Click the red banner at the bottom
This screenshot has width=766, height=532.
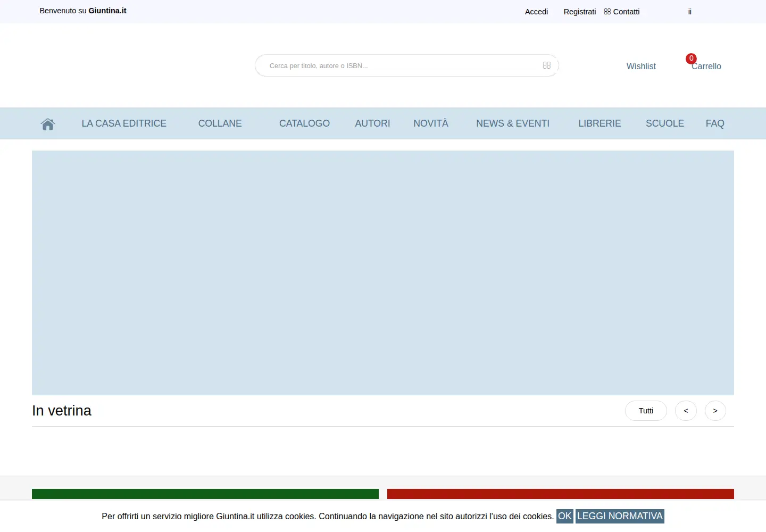561,494
